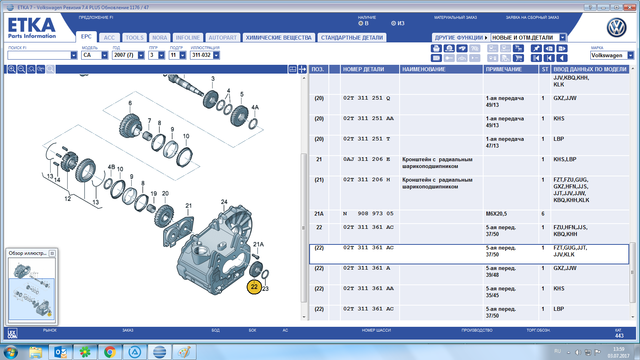
Task: Click scroll-down arrow of illustration pane
Action: tap(303, 317)
